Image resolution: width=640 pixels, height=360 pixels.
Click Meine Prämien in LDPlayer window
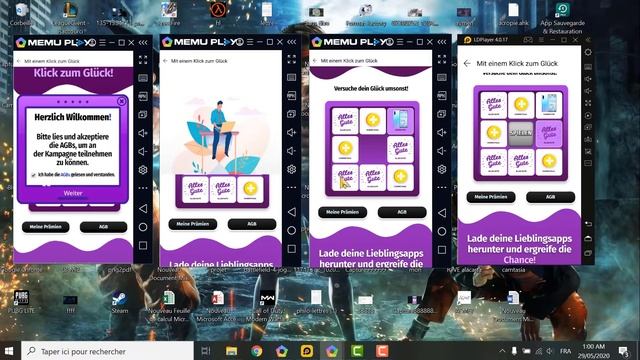[x=491, y=197]
